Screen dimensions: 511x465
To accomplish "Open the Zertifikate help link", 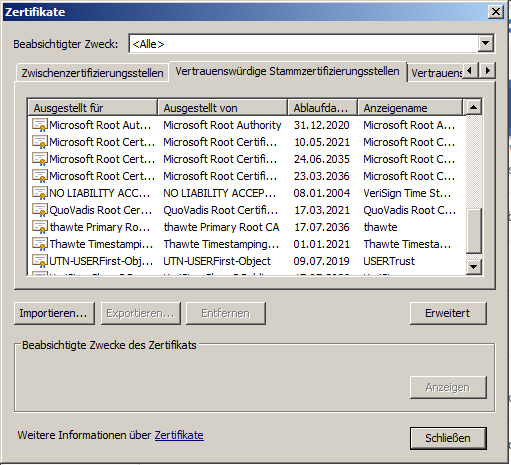I will point(179,435).
